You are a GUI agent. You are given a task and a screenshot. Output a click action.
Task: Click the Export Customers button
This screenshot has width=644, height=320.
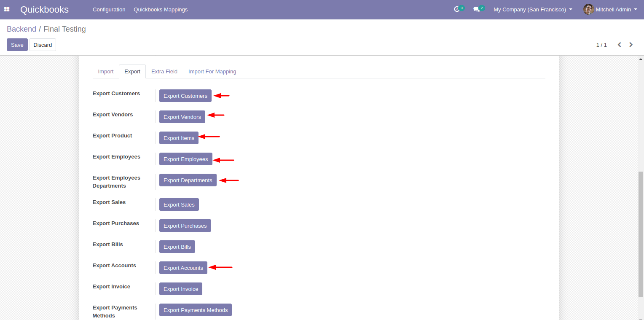[x=185, y=96]
